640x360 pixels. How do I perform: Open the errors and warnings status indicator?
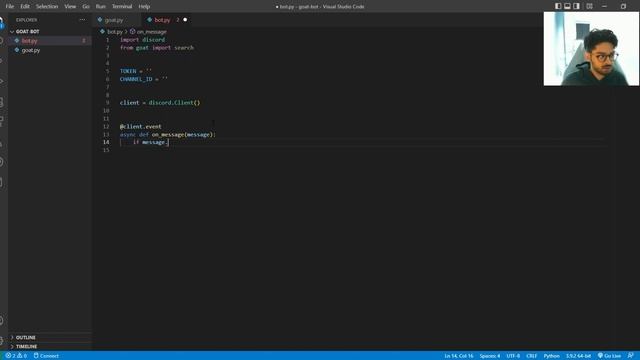pos(16,356)
